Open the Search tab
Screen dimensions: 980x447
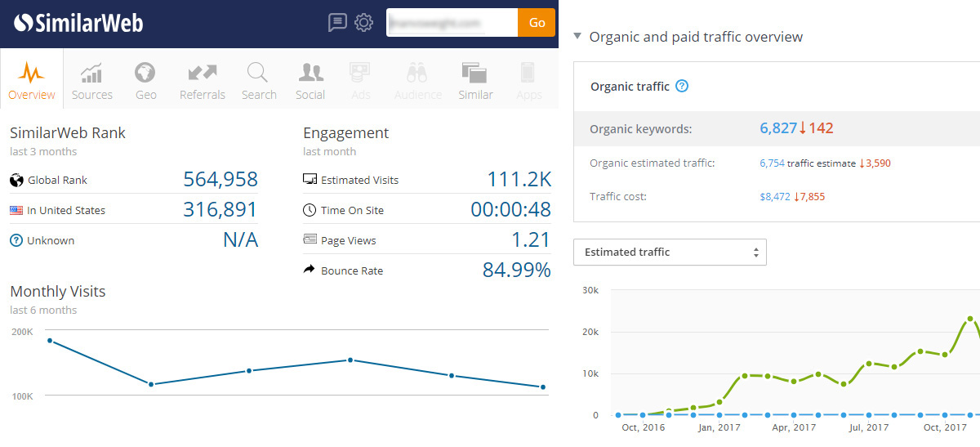pos(259,81)
